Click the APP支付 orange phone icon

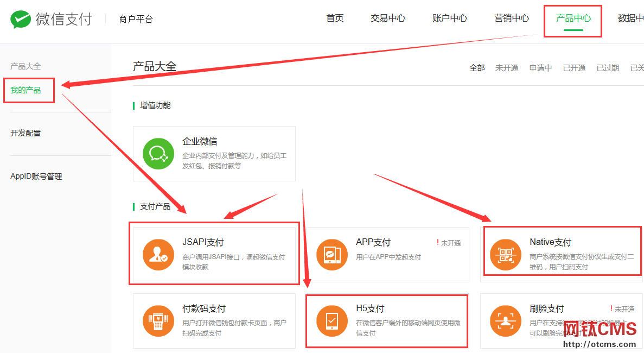pyautogui.click(x=332, y=254)
